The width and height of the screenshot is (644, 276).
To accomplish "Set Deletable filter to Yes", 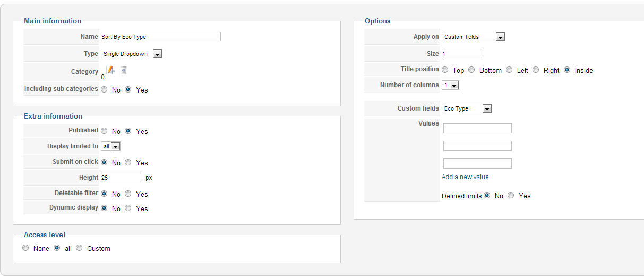I will click(x=128, y=194).
